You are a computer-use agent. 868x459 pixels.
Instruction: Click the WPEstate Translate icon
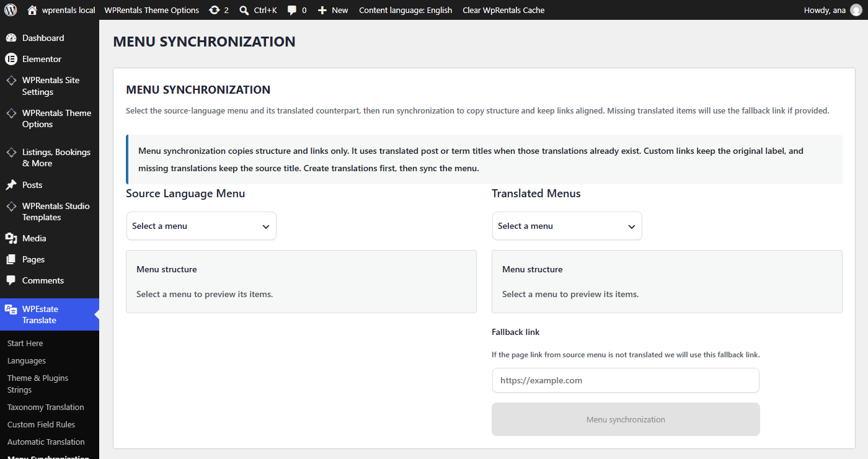point(11,309)
